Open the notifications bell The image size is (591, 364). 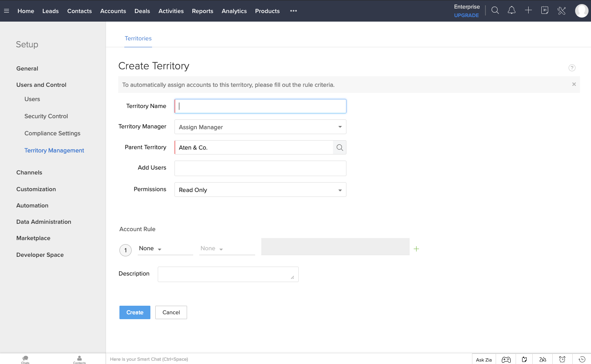pos(512,10)
